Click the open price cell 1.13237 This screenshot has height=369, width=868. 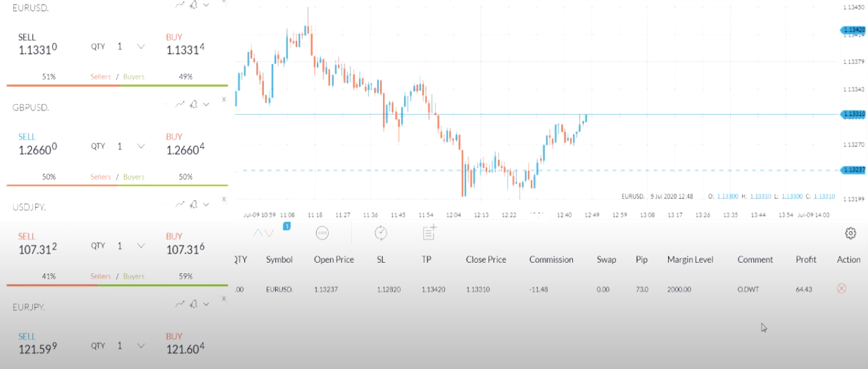tap(326, 288)
